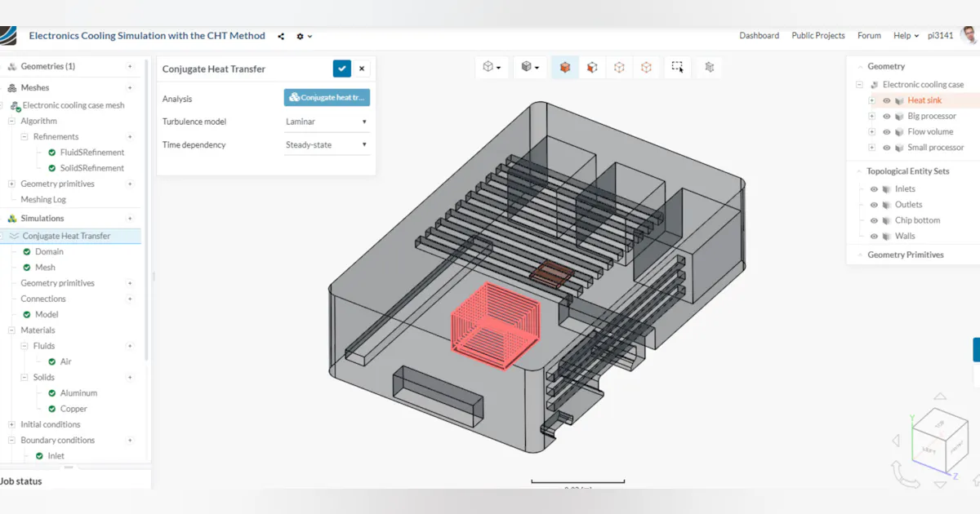Collapse the Refinements tree node
980x514 pixels.
pos(24,136)
